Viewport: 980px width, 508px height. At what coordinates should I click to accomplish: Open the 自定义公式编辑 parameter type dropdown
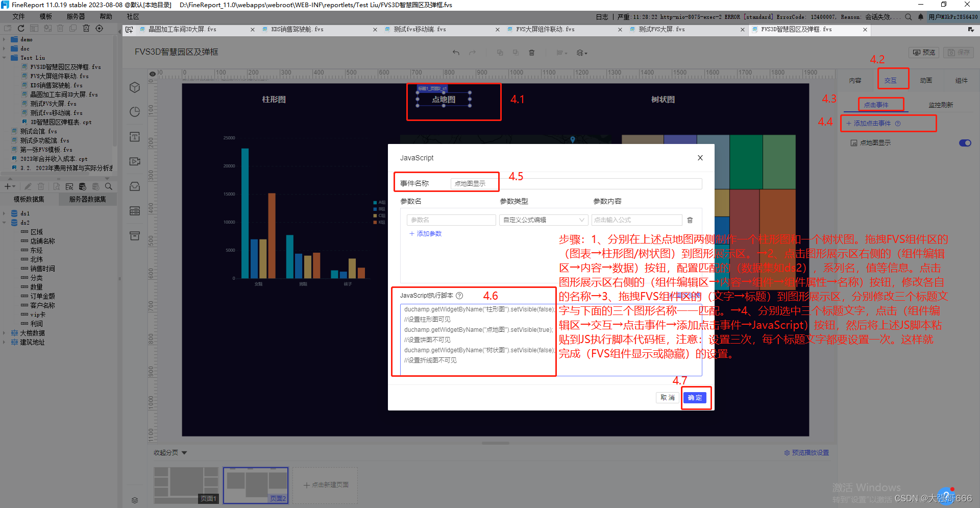pos(543,220)
